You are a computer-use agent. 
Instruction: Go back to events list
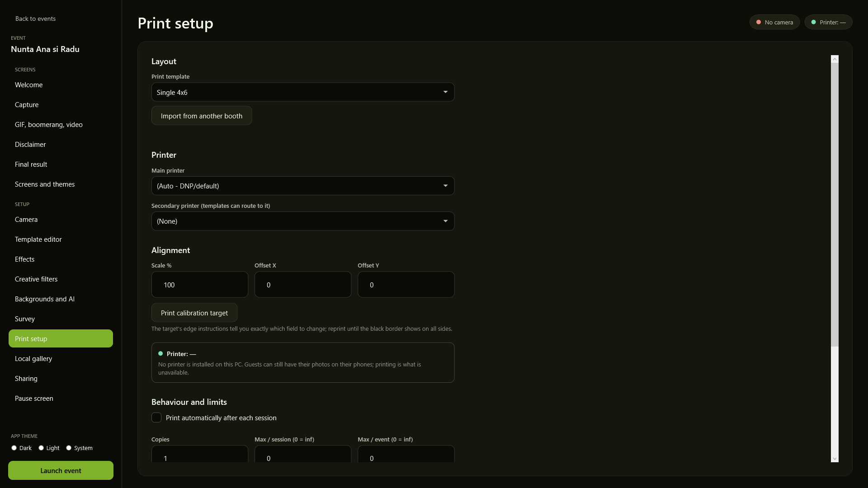[x=35, y=19]
